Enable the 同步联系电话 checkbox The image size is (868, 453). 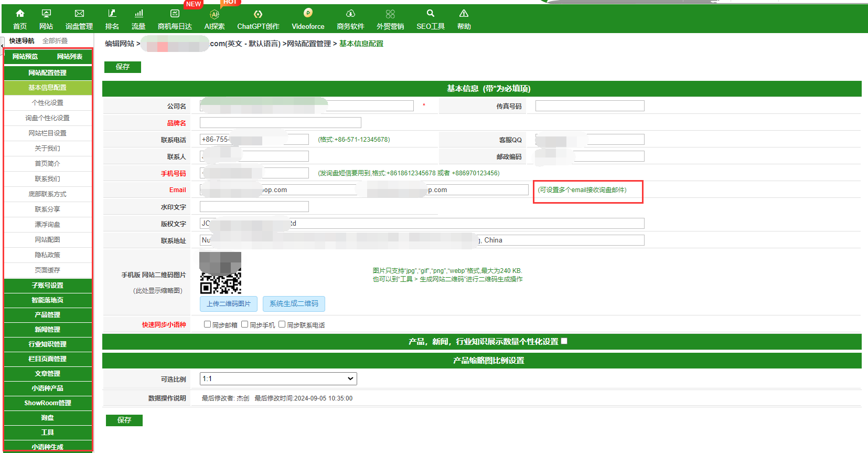[x=282, y=324]
